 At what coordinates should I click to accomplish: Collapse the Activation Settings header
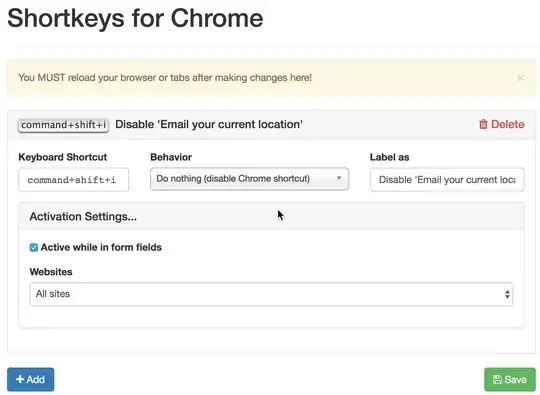271,217
